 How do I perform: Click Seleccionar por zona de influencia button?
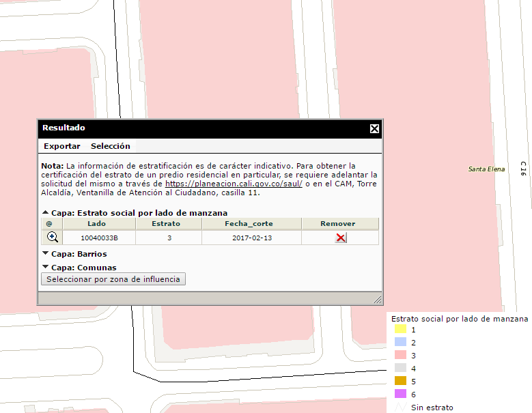click(x=113, y=279)
